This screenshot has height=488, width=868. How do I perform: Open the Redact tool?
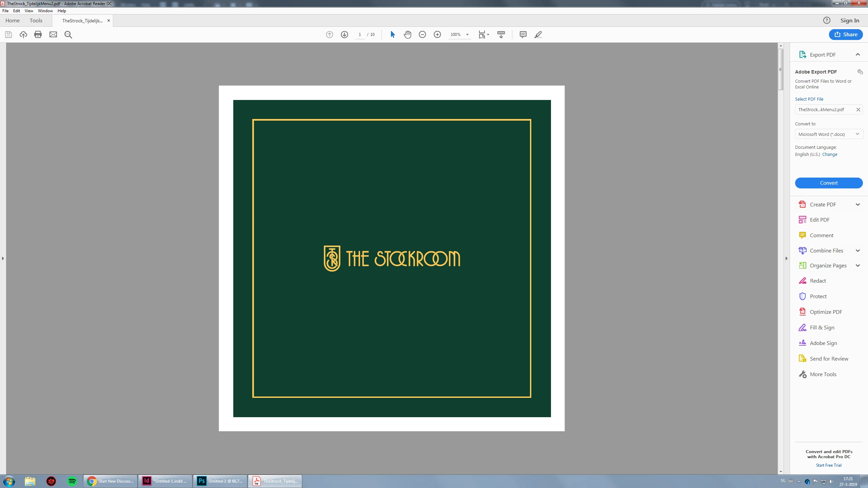[818, 281]
